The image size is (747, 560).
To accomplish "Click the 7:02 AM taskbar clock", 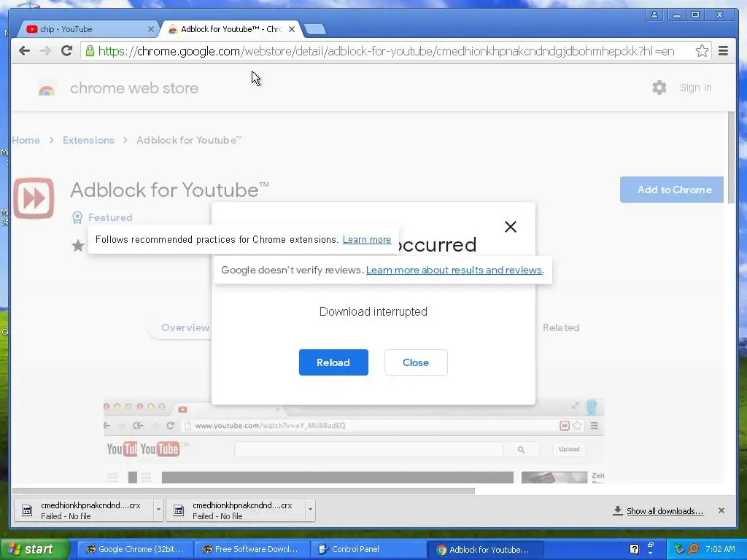I will pyautogui.click(x=720, y=549).
